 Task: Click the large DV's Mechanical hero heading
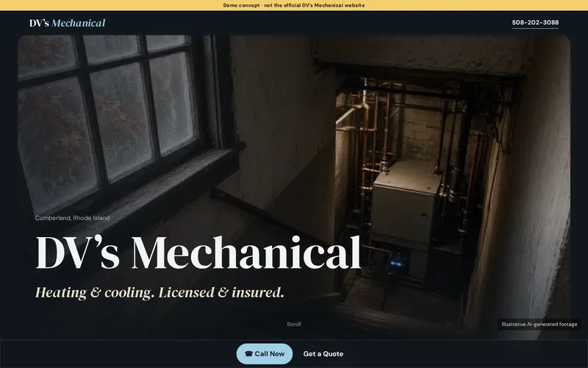[x=198, y=252]
